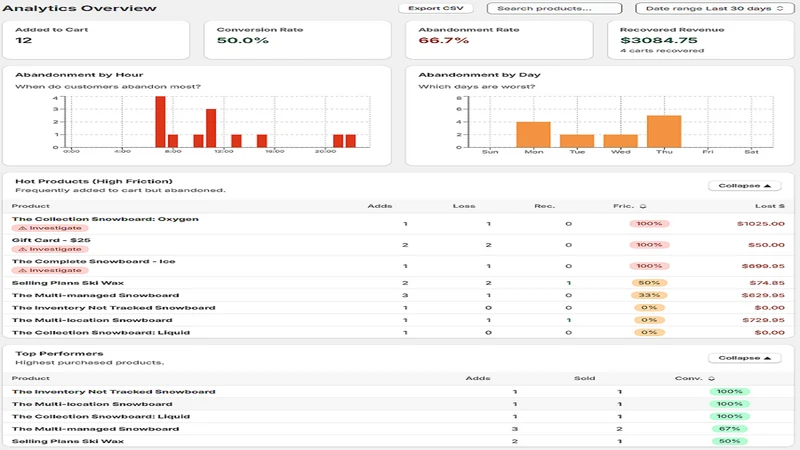Click the 50% friction badge for Ski Wax
The width and height of the screenshot is (800, 450).
point(649,283)
